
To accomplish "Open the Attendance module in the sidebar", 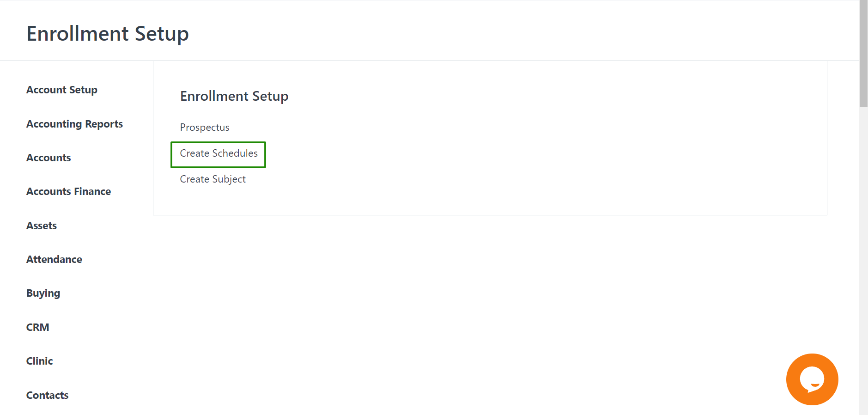I will [x=54, y=259].
